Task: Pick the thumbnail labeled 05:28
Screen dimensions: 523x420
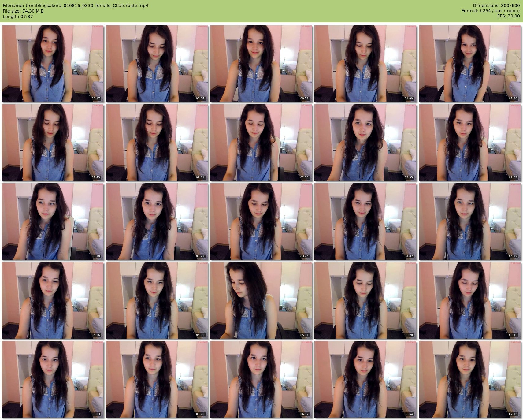Action: point(365,300)
